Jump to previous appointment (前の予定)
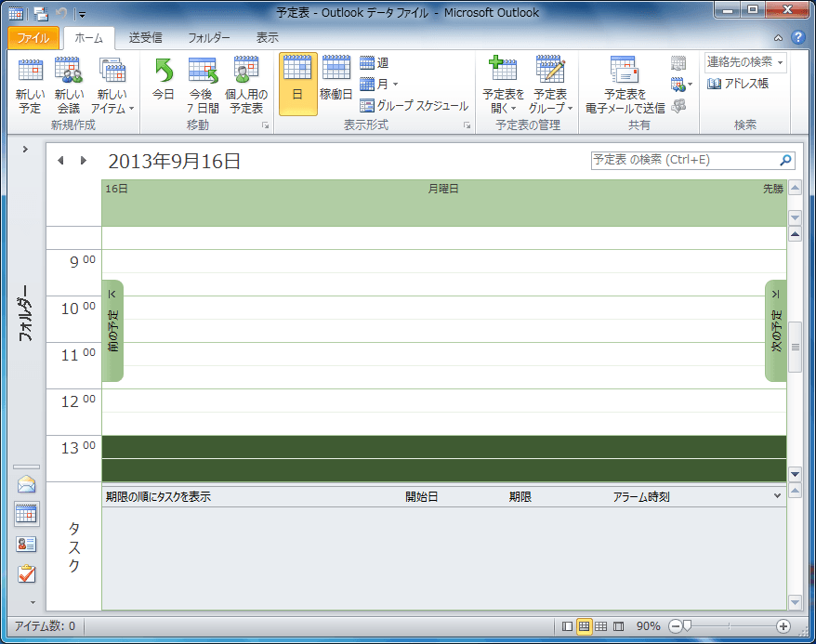The height and width of the screenshot is (644, 816). (112, 331)
